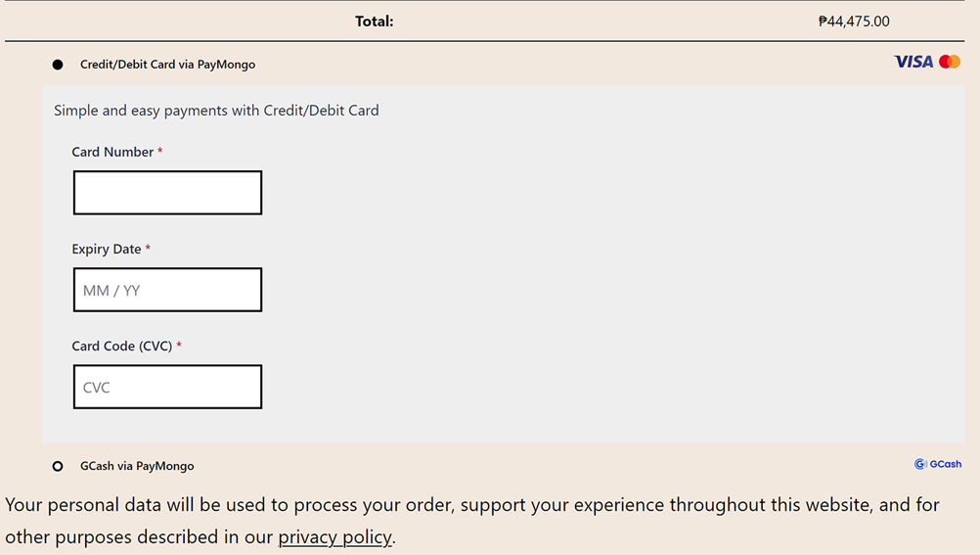Click the Card Number field label
This screenshot has width=980, height=555.
[112, 152]
